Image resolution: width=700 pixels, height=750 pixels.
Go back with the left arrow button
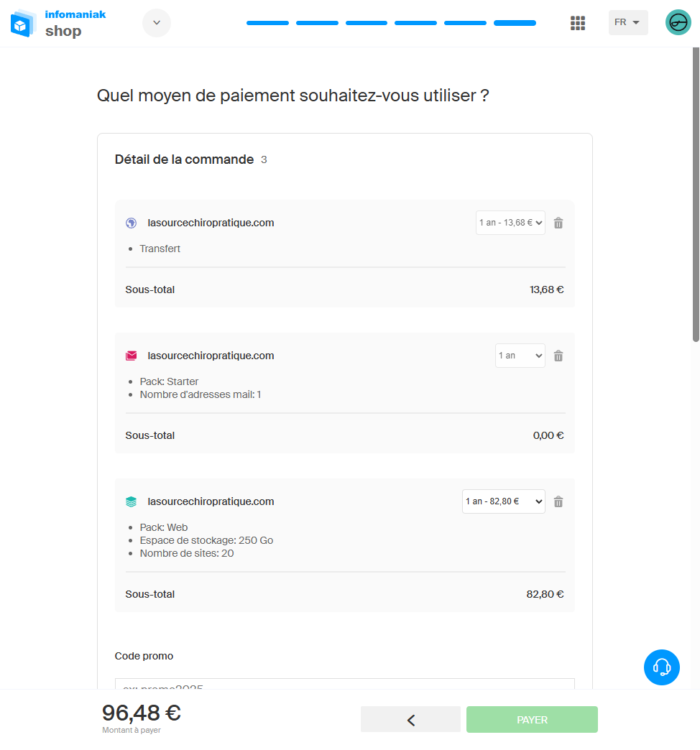point(410,720)
